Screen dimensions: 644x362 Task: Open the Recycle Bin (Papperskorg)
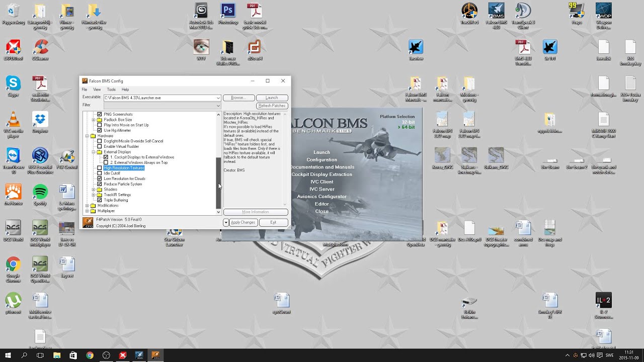click(13, 14)
